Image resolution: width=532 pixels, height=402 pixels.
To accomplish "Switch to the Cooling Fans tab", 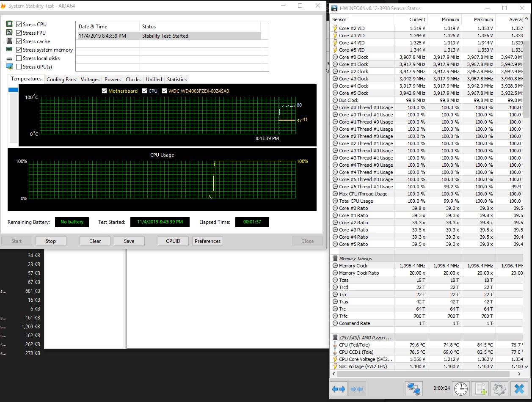I will tap(61, 80).
